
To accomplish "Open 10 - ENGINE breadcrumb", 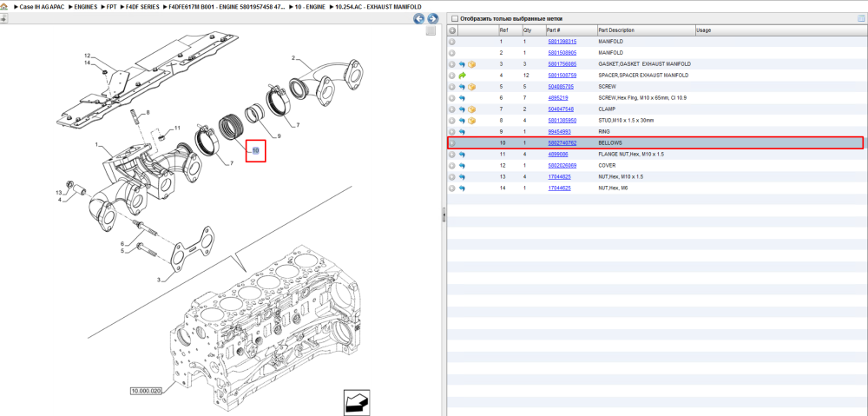I will tap(310, 6).
